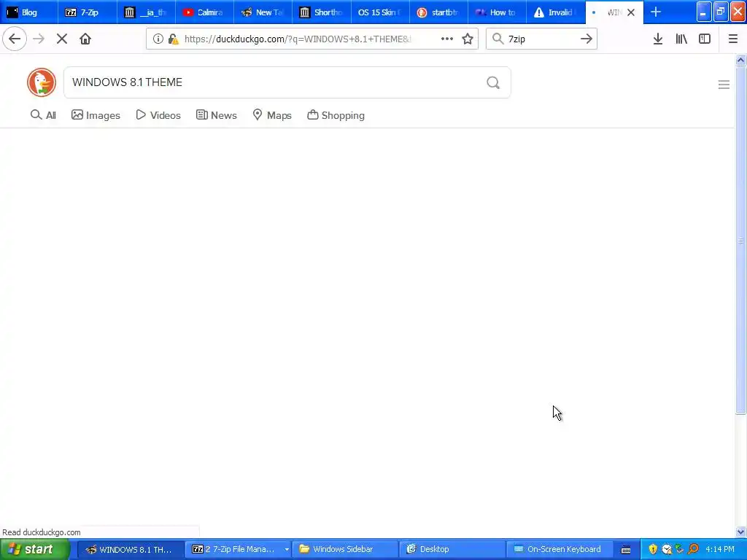Select the News results filter
The image size is (747, 560).
click(x=217, y=115)
